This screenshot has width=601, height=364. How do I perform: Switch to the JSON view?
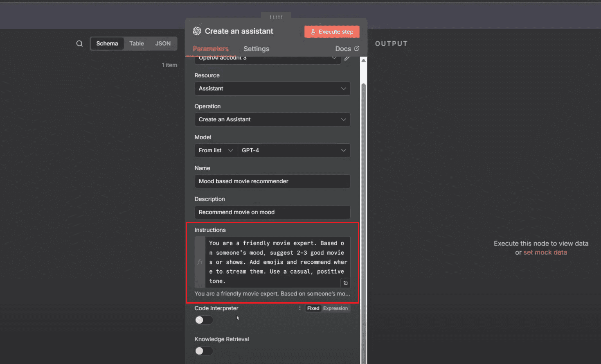click(163, 43)
